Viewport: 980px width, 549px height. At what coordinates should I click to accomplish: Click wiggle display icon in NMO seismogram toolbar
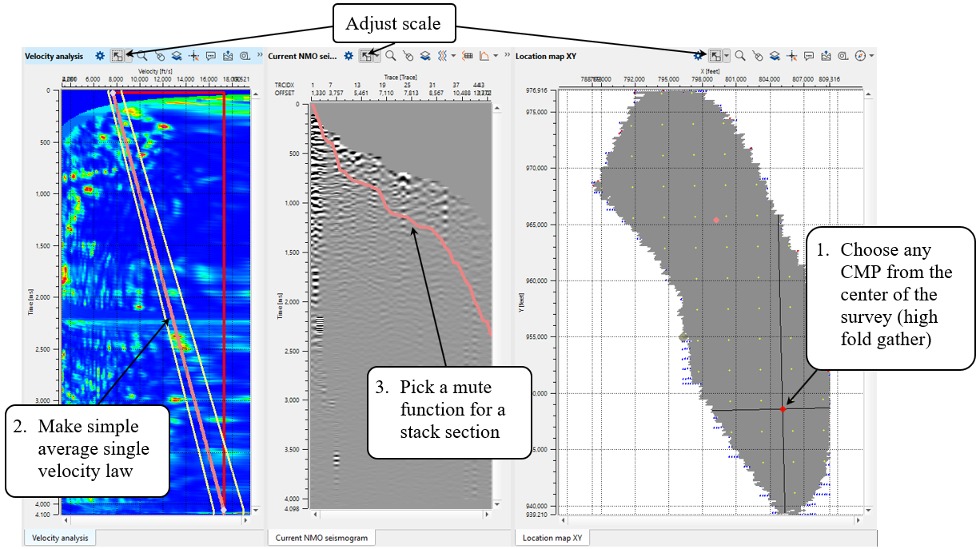[x=442, y=56]
